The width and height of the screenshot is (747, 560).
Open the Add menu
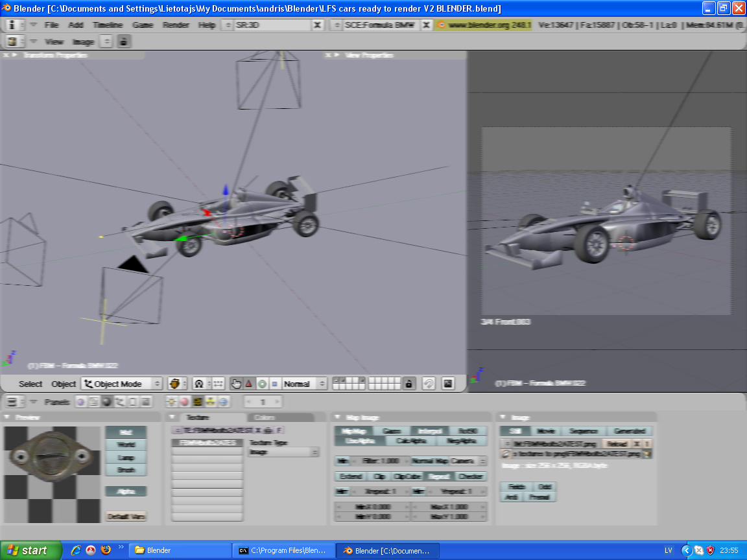pos(76,25)
